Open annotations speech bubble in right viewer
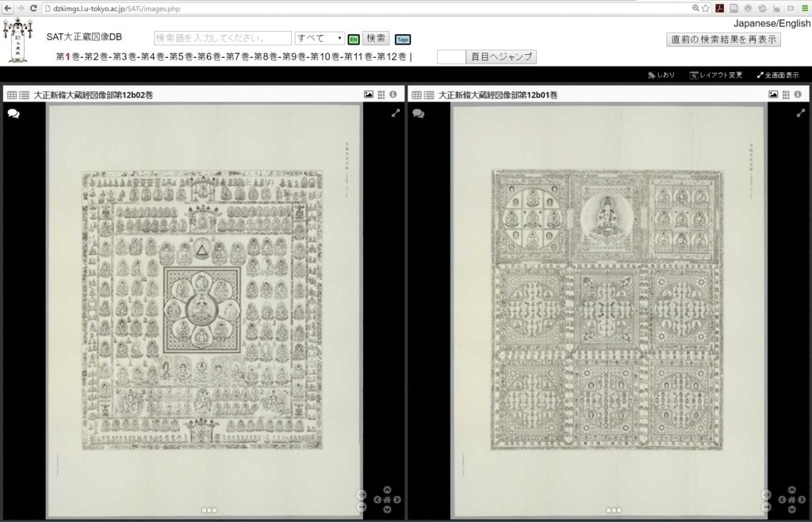 click(x=419, y=113)
